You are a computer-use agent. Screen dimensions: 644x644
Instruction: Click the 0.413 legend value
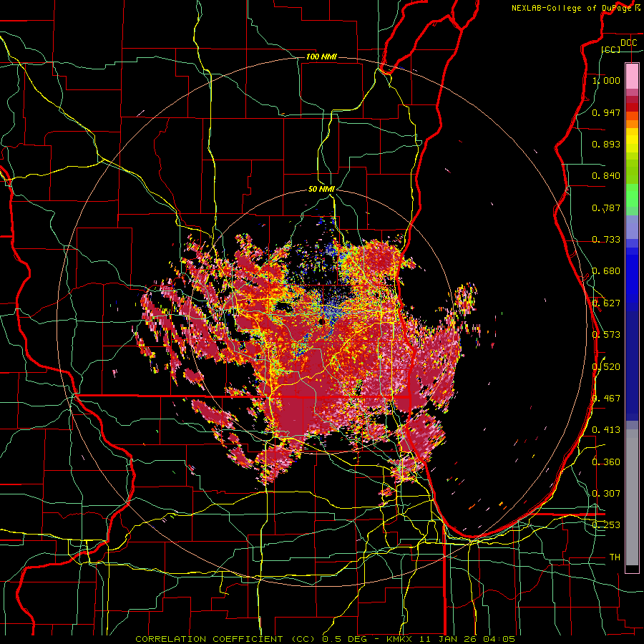point(606,430)
